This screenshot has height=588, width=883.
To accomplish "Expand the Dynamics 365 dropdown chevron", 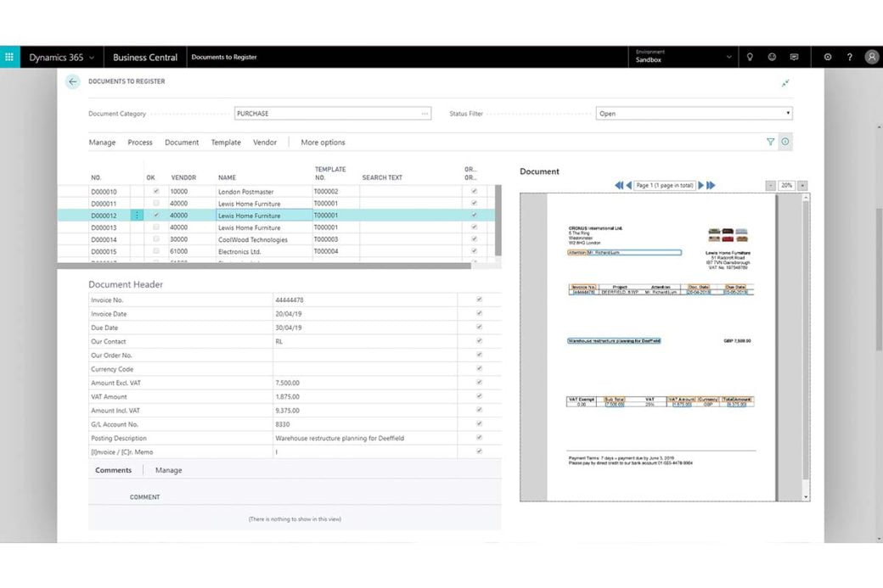I will point(92,58).
